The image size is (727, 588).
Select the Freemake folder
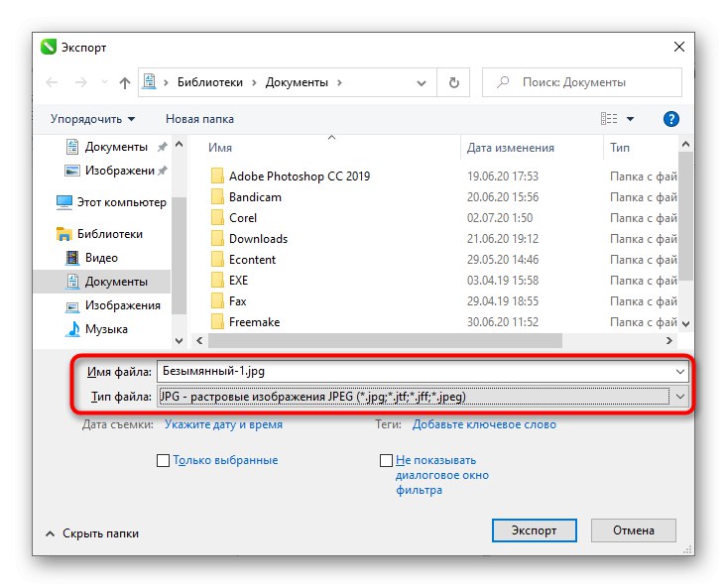pyautogui.click(x=245, y=322)
